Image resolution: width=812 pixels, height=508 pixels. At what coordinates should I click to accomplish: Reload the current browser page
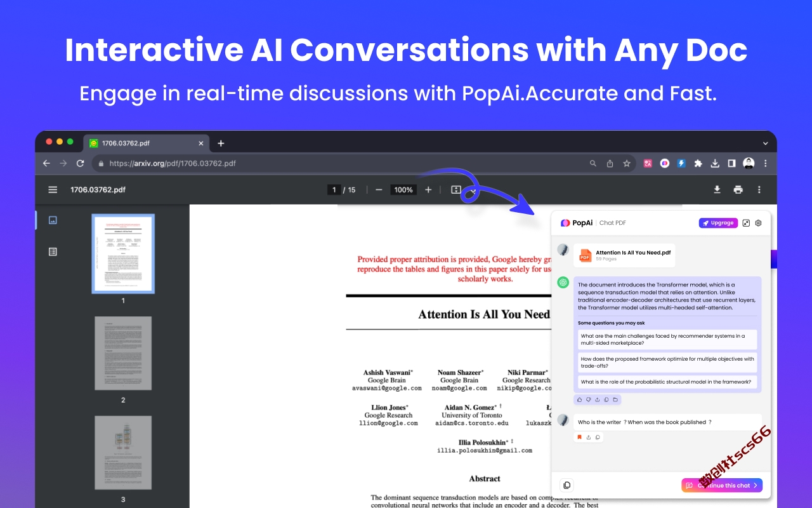click(80, 163)
